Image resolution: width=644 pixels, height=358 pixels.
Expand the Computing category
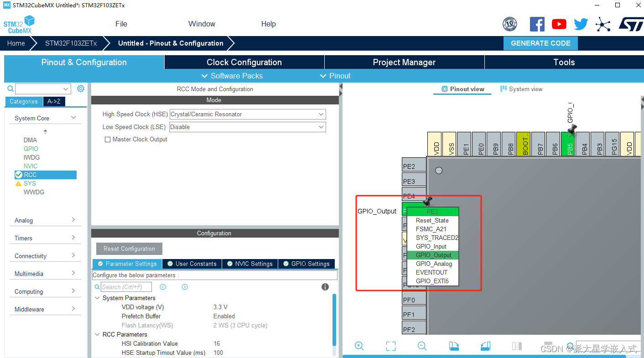point(73,291)
